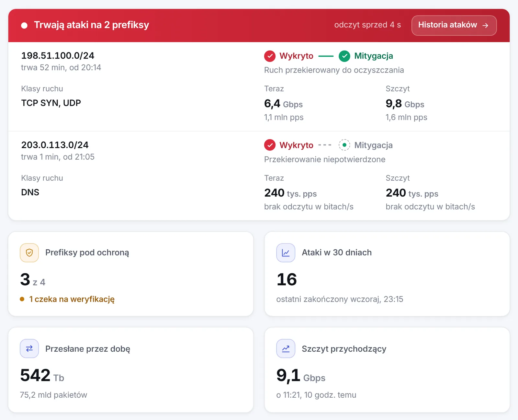Click green Mitygacja check icon for 198.51.100.0/24

point(344,56)
